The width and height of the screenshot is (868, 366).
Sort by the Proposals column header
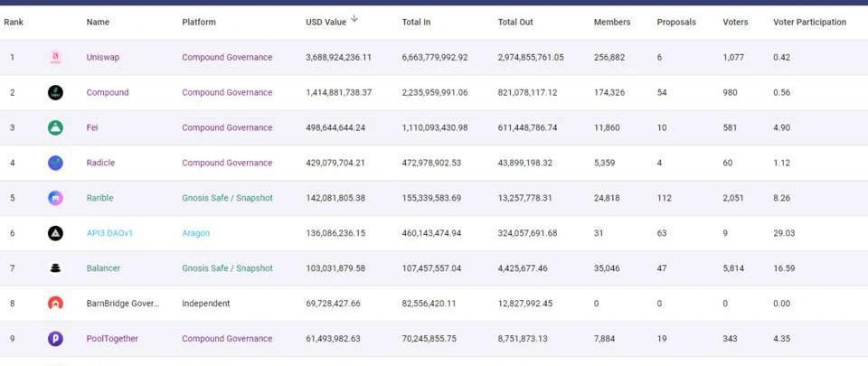point(676,22)
